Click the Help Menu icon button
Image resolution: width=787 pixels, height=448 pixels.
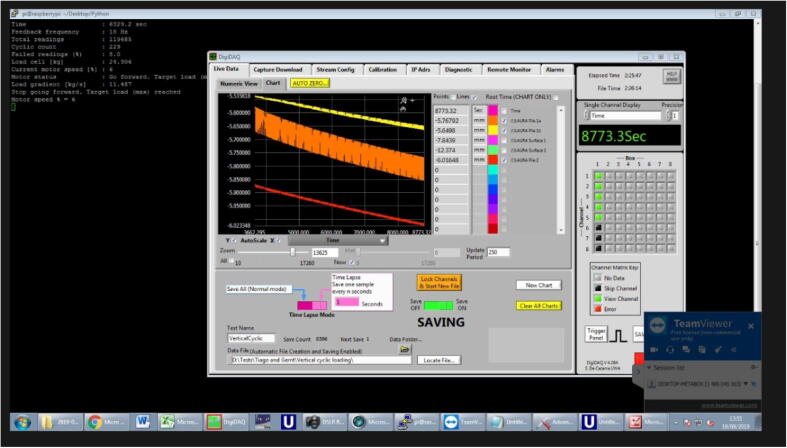click(672, 75)
